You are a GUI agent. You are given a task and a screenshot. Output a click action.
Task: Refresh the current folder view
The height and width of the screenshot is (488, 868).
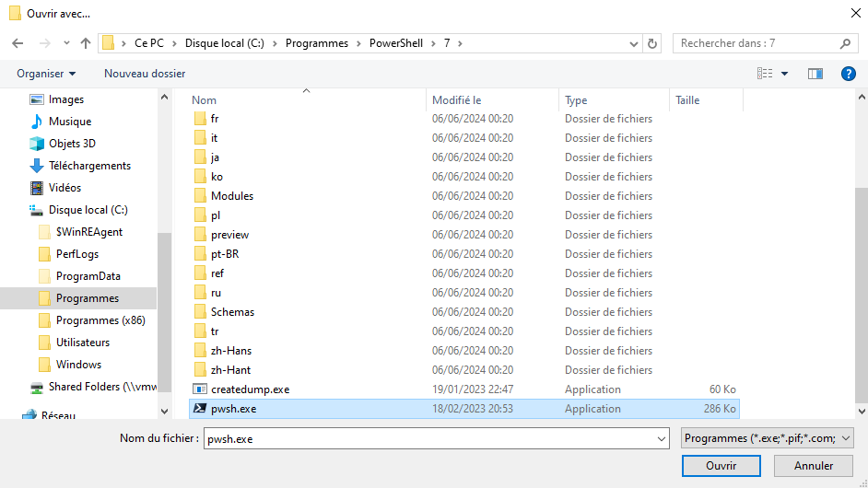[x=652, y=43]
